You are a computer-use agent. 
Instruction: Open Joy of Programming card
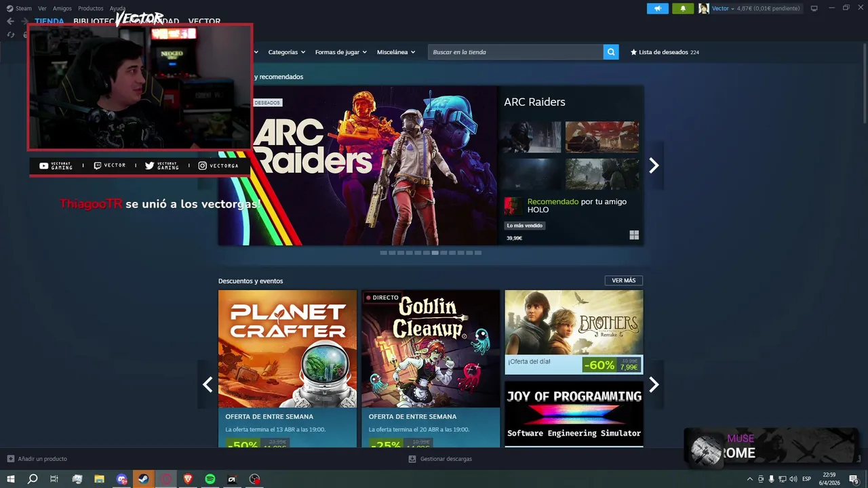pos(574,413)
